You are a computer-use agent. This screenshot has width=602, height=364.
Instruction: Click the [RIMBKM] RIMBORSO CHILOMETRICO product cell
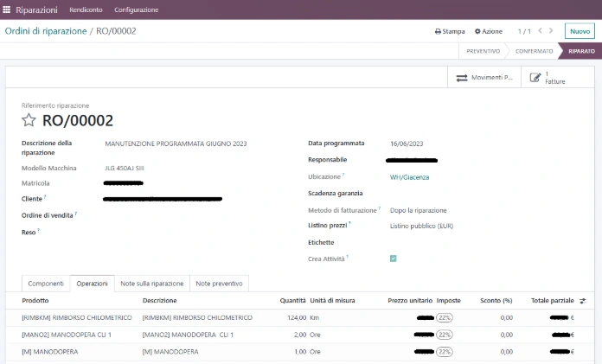tap(77, 317)
